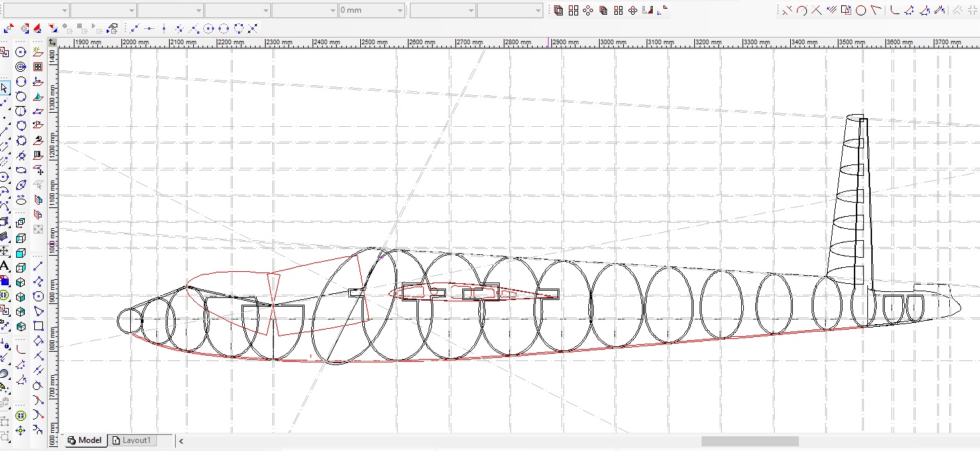The image size is (980, 451).
Task: Open the '0 mm' dropdown
Action: [400, 11]
